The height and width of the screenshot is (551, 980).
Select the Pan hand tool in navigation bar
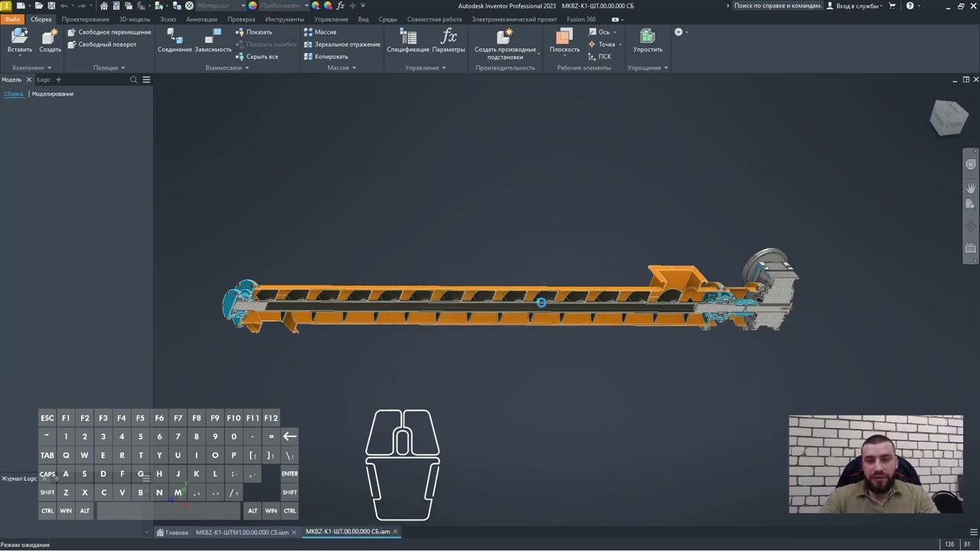[971, 187]
